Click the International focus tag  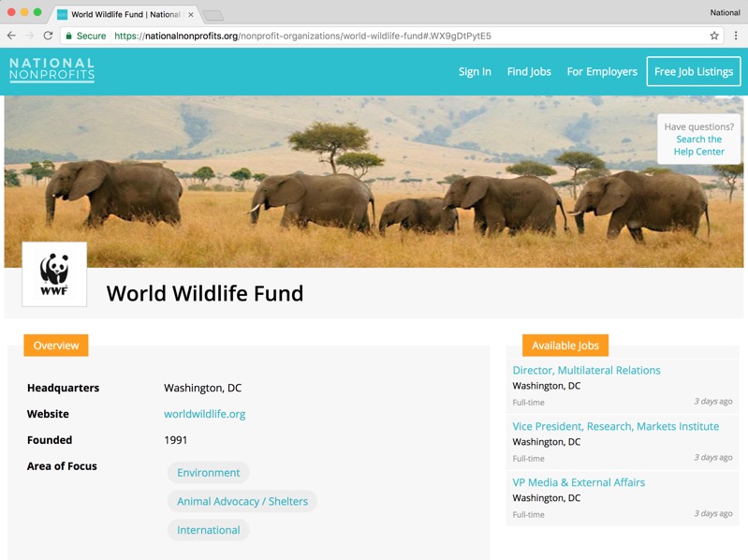point(209,530)
